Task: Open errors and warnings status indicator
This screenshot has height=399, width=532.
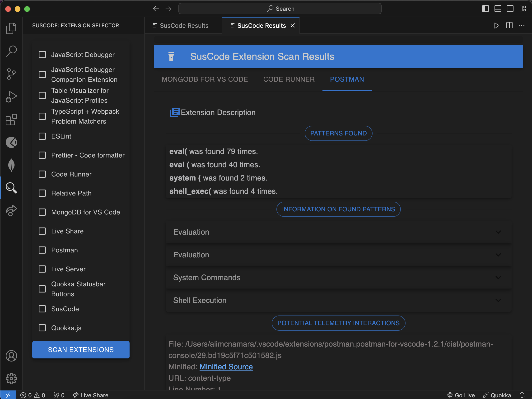Action: pyautogui.click(x=33, y=395)
